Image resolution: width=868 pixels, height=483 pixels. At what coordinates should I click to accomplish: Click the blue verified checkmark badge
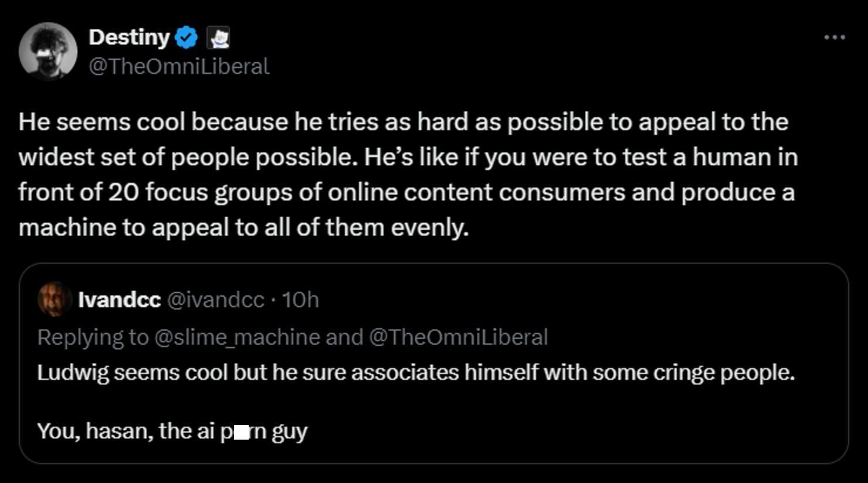tap(186, 38)
